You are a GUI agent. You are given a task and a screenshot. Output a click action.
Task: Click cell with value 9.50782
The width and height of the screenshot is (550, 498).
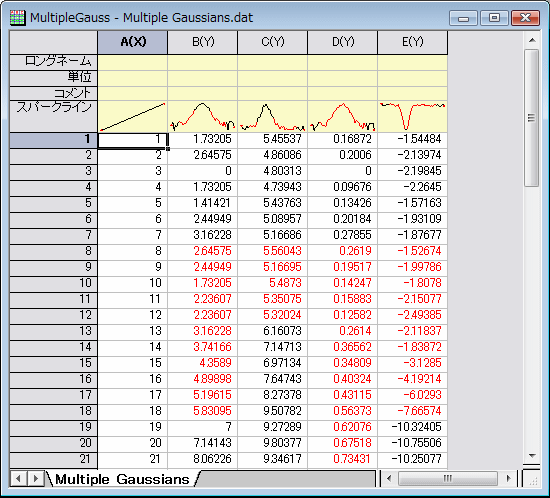click(x=273, y=411)
